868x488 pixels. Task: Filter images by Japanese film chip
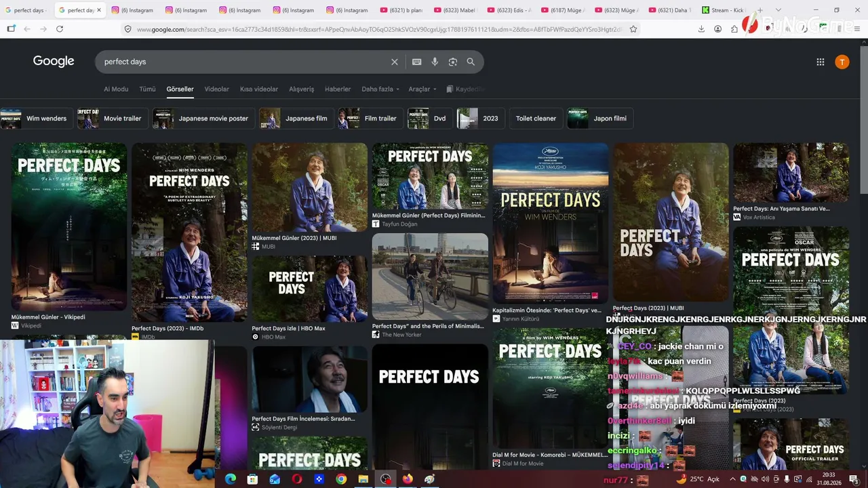point(296,119)
